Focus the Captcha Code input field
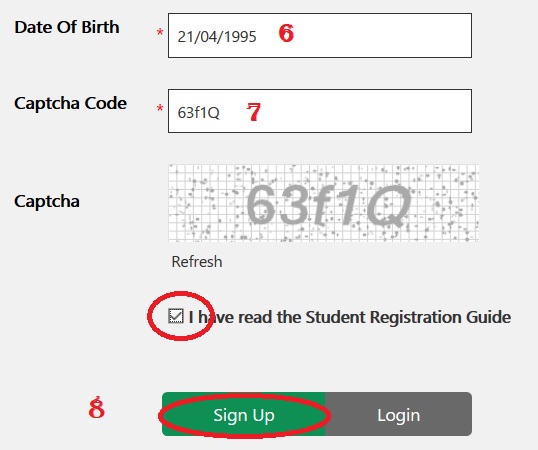Image resolution: width=538 pixels, height=450 pixels. point(320,111)
